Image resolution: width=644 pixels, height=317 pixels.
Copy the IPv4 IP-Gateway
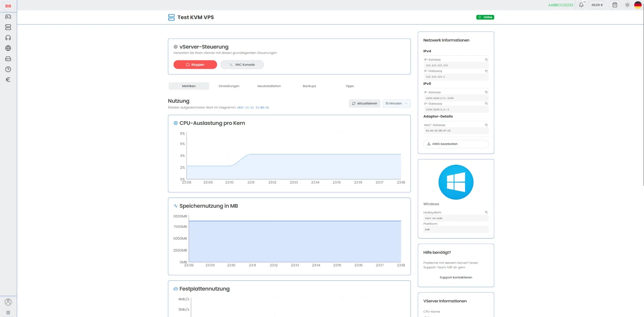486,71
